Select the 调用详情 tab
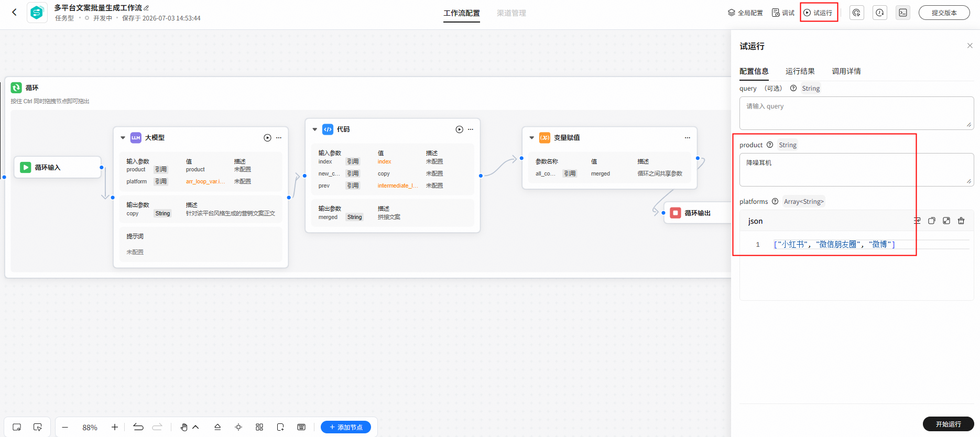980x437 pixels. (x=846, y=71)
